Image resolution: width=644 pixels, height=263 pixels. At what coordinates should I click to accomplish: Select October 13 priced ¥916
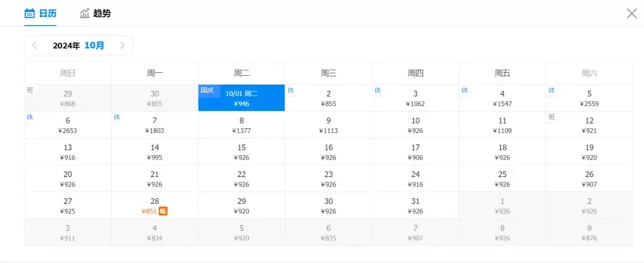coord(68,151)
